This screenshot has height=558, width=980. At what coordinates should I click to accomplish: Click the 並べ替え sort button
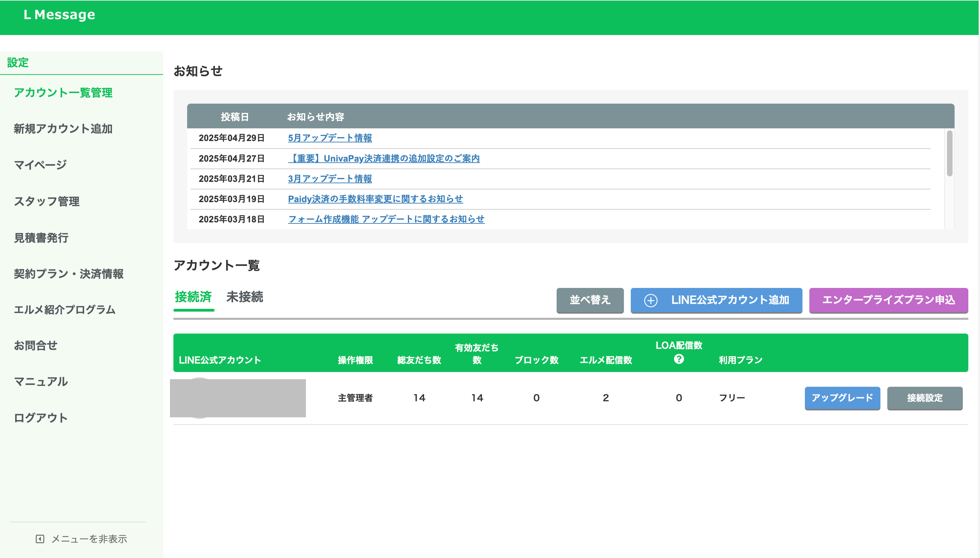590,300
